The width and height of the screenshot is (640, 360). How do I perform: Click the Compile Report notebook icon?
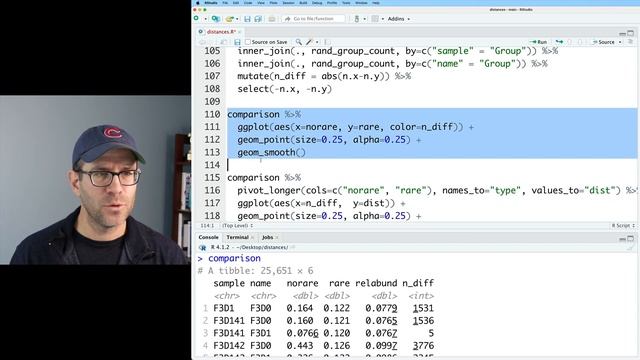click(327, 42)
